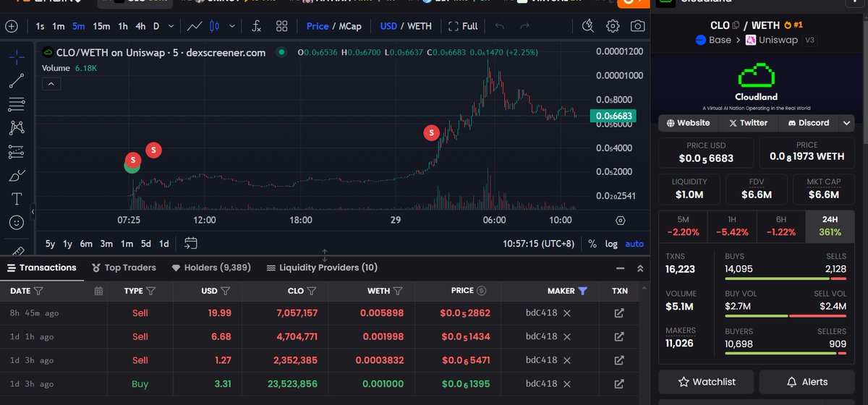Toggle Full screen chart mode

pyautogui.click(x=463, y=26)
